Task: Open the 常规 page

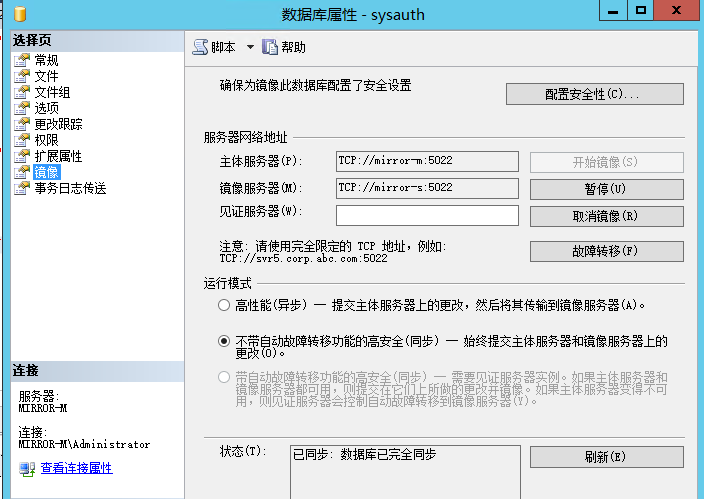Action: point(46,60)
